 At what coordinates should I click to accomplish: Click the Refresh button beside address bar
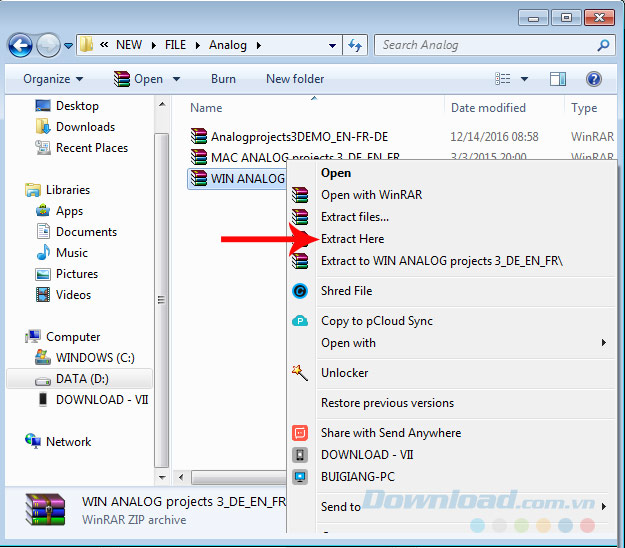pyautogui.click(x=355, y=45)
